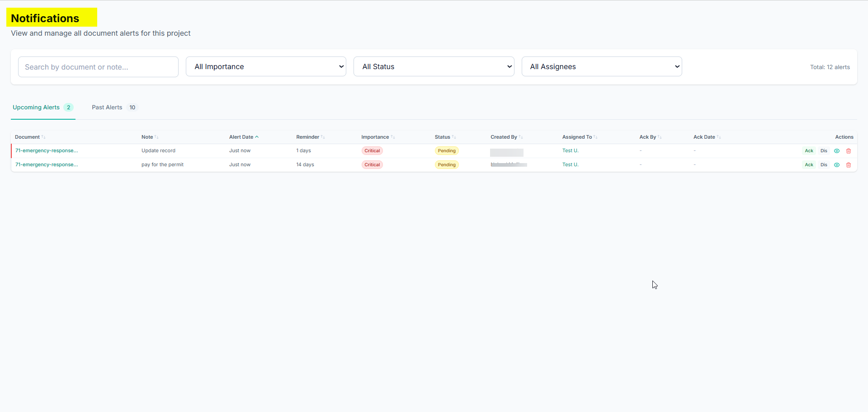Click the Pending badge in Update record row
868x412 pixels.
pos(447,151)
